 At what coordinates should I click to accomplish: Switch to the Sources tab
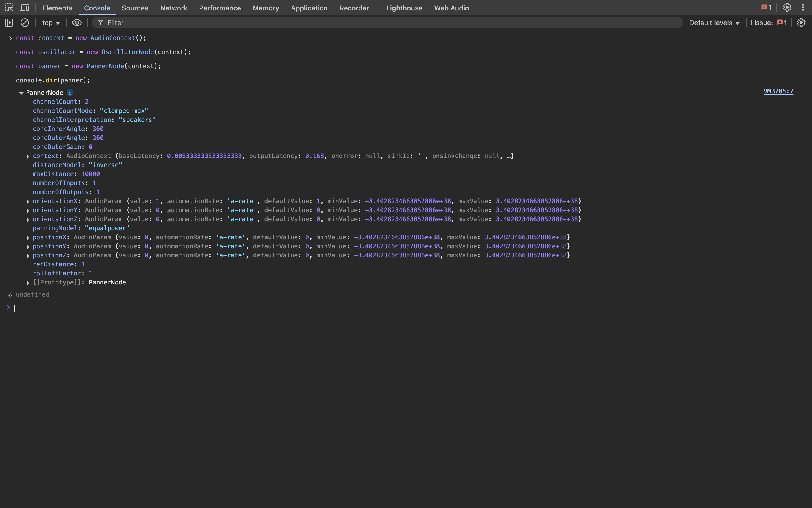pyautogui.click(x=135, y=8)
